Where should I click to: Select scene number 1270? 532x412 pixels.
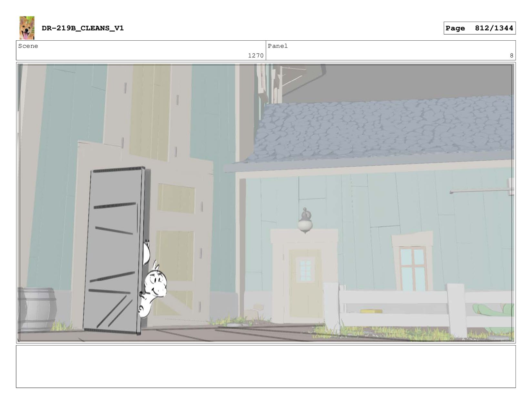point(256,56)
